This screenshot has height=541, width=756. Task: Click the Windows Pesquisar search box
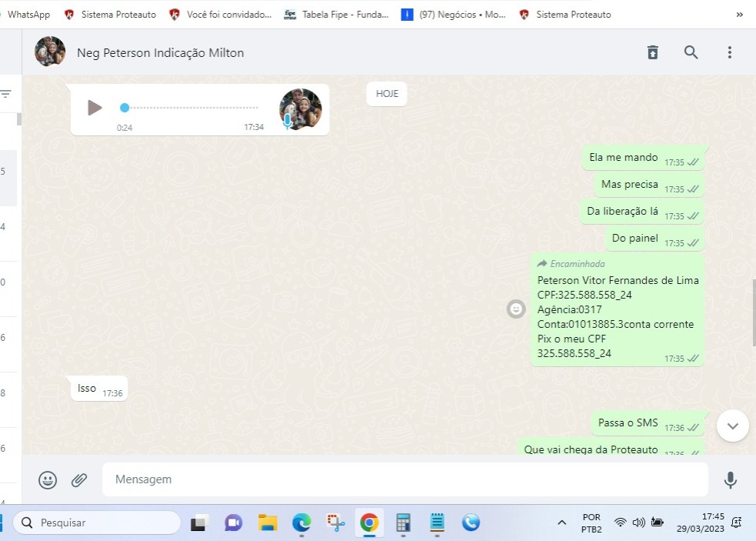[97, 523]
